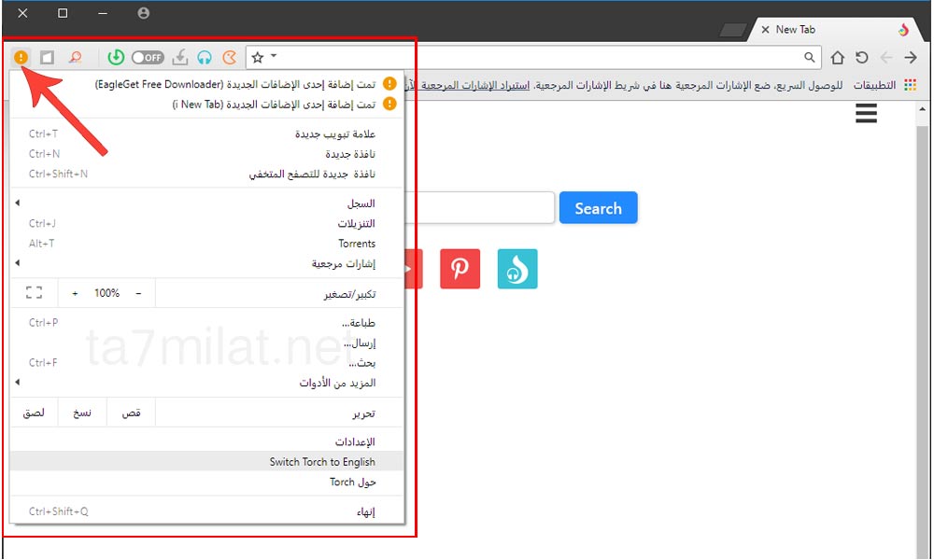Open the teal Torch Music tile

point(517,269)
